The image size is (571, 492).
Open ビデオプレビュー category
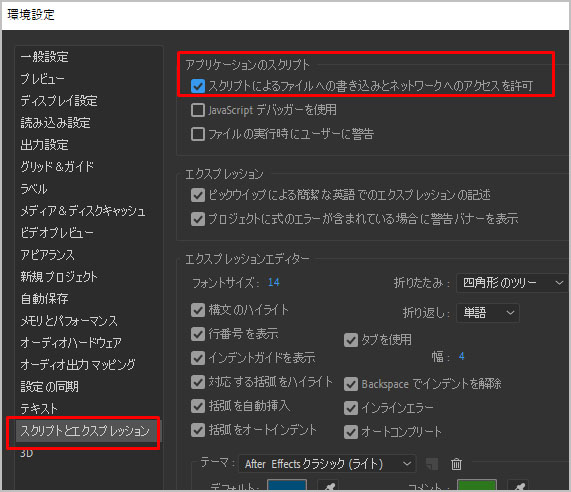click(x=57, y=233)
